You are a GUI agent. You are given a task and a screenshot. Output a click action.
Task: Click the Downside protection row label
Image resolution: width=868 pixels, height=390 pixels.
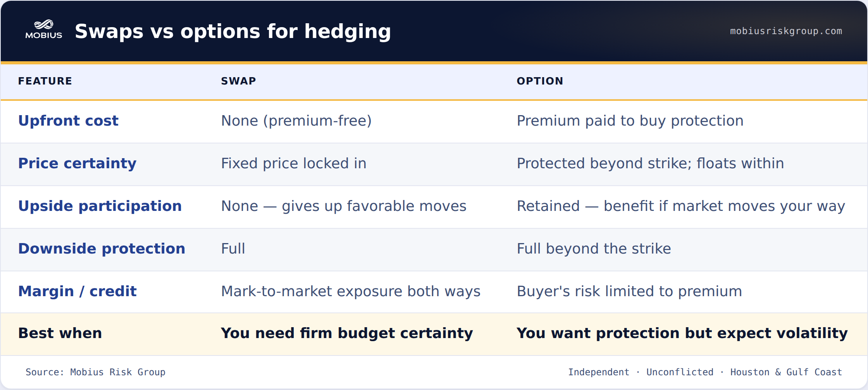click(x=102, y=248)
